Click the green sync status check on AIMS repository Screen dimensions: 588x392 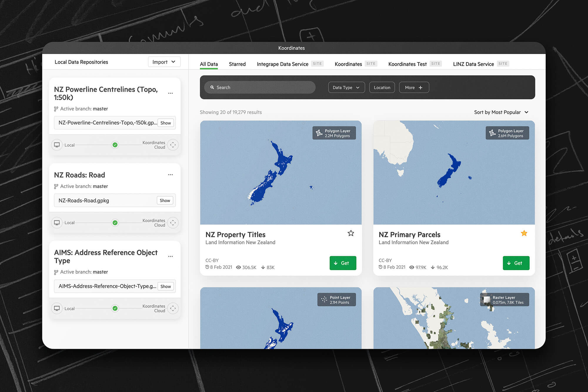coord(115,308)
